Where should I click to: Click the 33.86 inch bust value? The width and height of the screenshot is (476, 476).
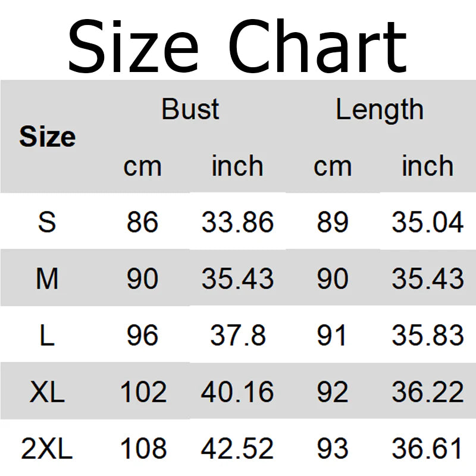pos(237,223)
